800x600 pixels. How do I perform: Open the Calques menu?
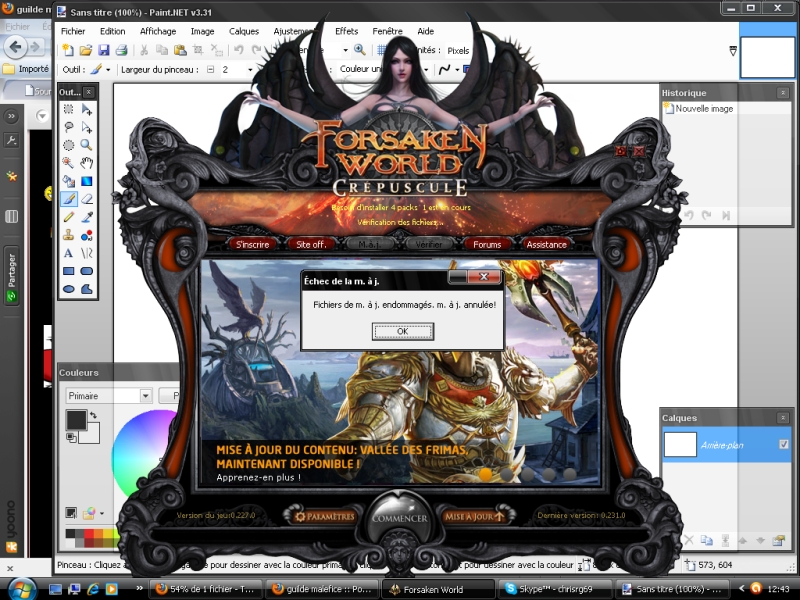click(x=244, y=31)
